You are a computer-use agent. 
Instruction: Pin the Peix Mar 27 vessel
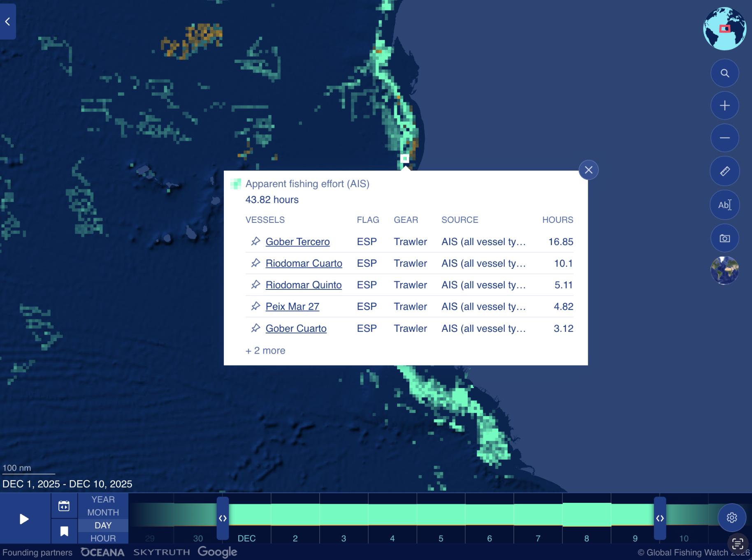pos(255,306)
